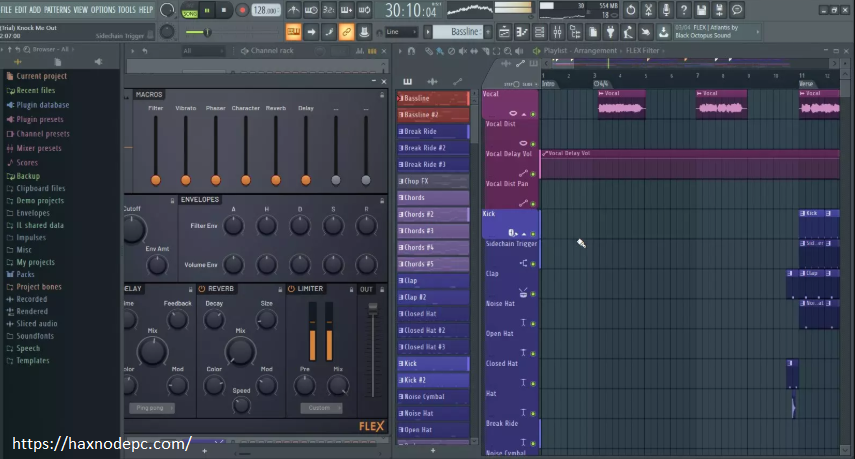Viewport: 855px width, 459px height.
Task: Toggle the Limiter power button in FLEX
Action: pyautogui.click(x=291, y=289)
